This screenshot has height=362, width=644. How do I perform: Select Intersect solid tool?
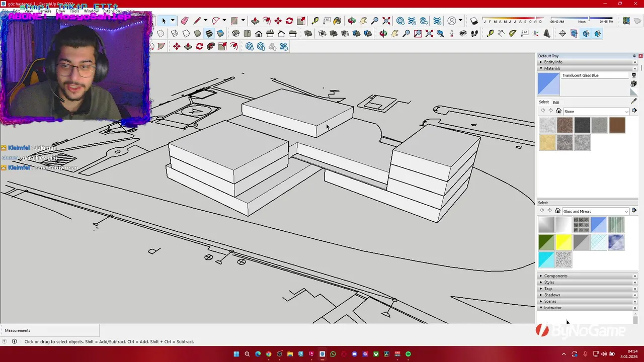tap(322, 34)
